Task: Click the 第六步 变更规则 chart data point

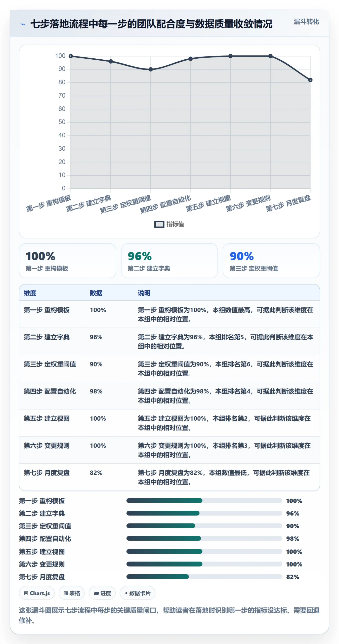Action: pos(270,56)
